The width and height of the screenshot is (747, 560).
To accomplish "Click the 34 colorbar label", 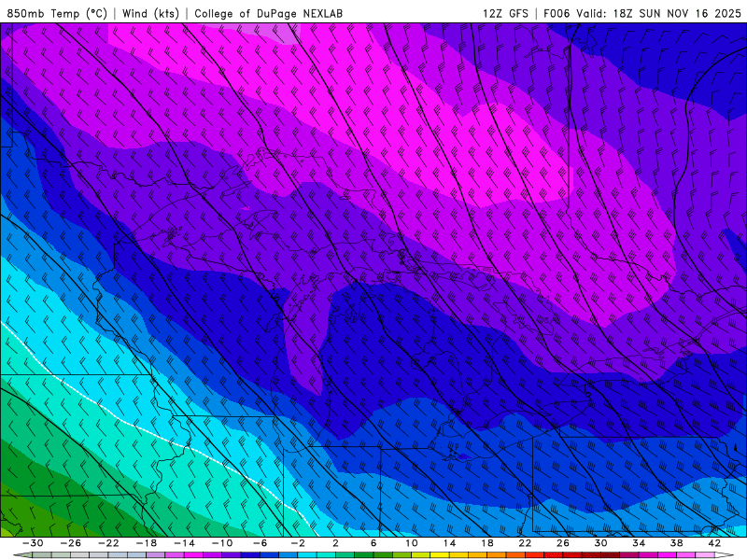I will tap(639, 543).
